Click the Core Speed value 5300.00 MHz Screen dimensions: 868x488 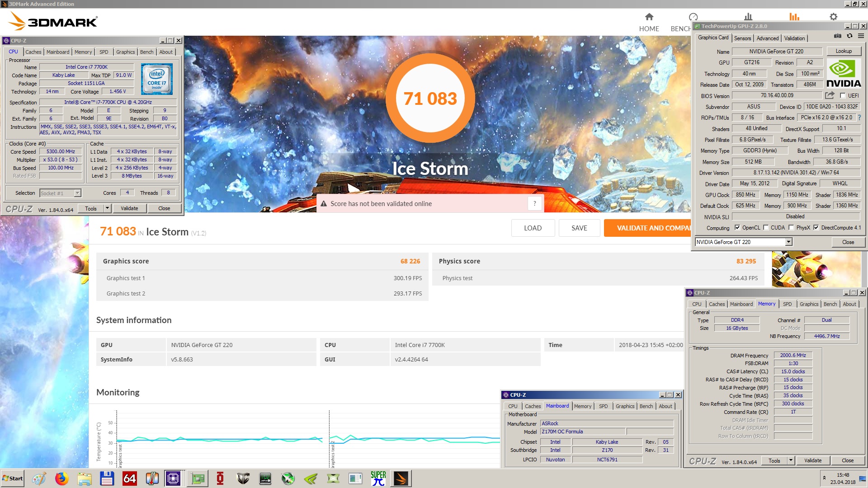pos(61,152)
